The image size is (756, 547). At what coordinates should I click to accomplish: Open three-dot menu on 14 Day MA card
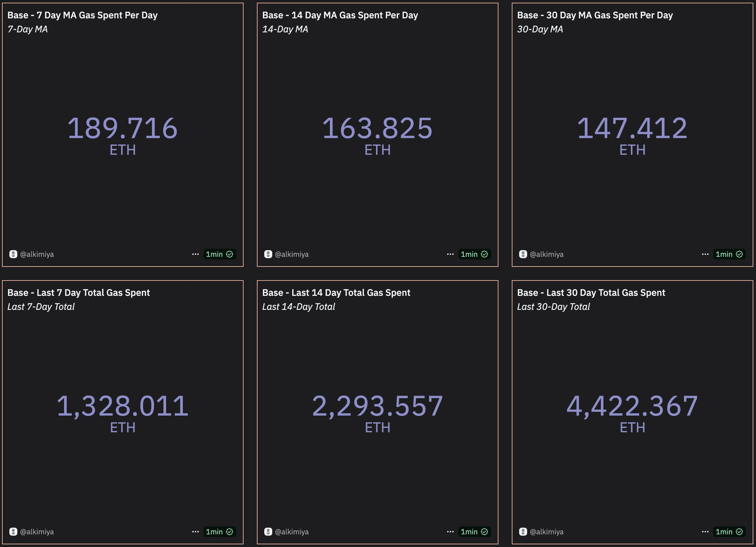pyautogui.click(x=450, y=254)
